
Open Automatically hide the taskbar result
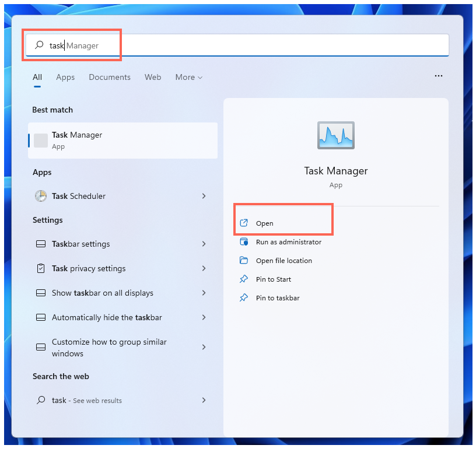[123, 317]
